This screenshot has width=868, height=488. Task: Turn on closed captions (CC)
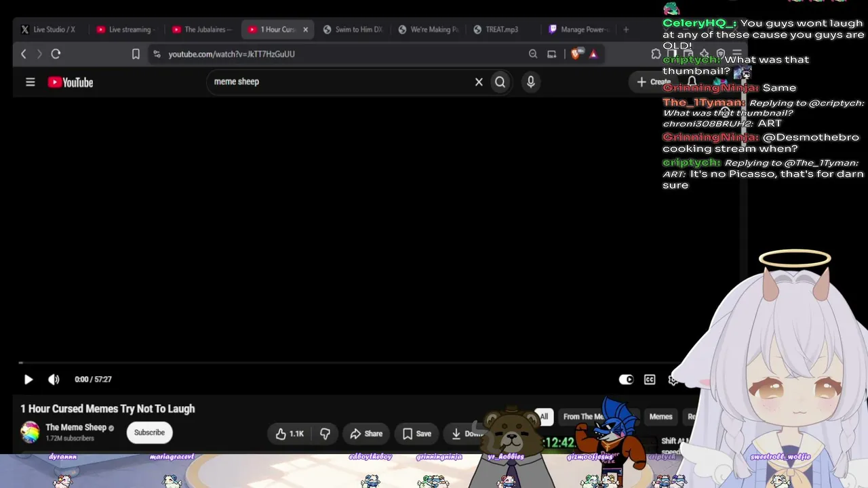pos(650,380)
